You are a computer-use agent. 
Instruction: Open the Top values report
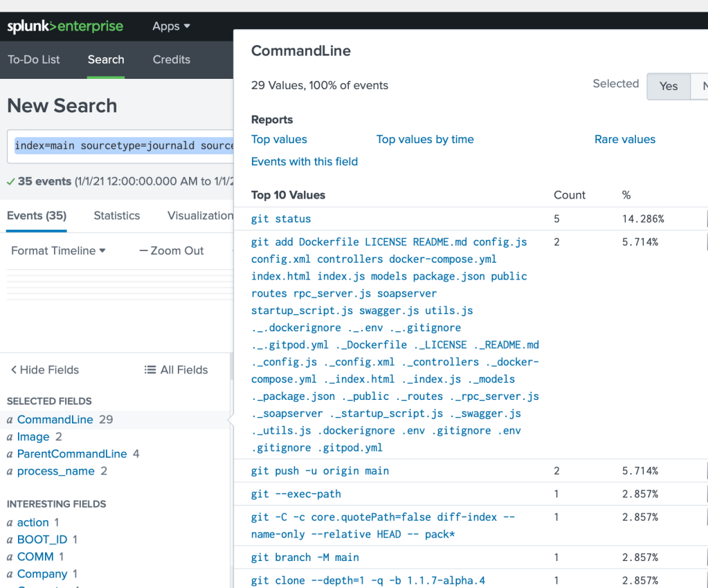point(279,139)
